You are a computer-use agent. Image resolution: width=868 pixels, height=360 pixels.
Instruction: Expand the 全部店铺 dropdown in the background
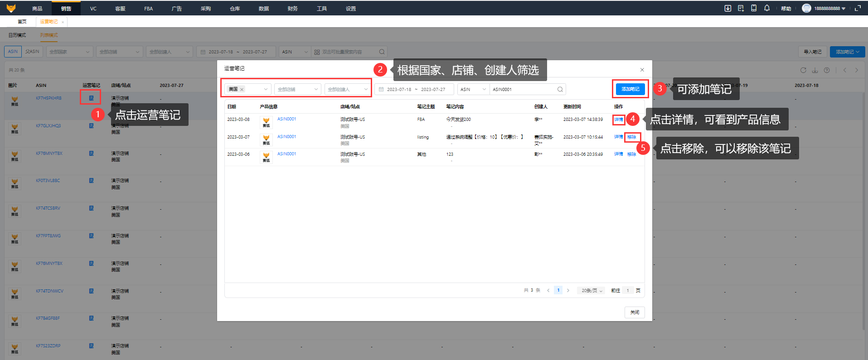120,52
